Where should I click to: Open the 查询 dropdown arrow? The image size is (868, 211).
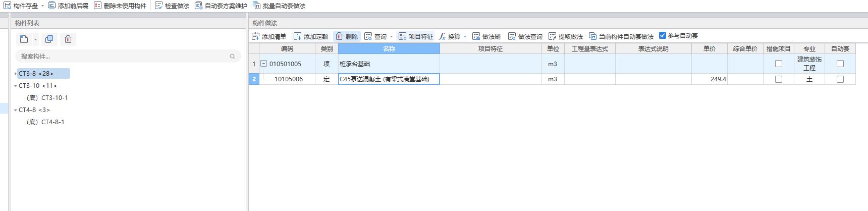click(x=391, y=37)
